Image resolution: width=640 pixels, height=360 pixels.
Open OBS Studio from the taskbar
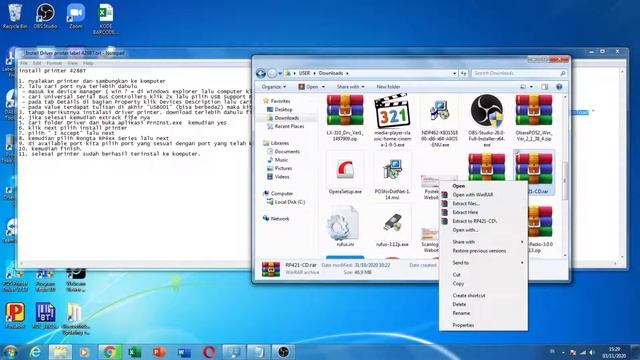(x=283, y=352)
